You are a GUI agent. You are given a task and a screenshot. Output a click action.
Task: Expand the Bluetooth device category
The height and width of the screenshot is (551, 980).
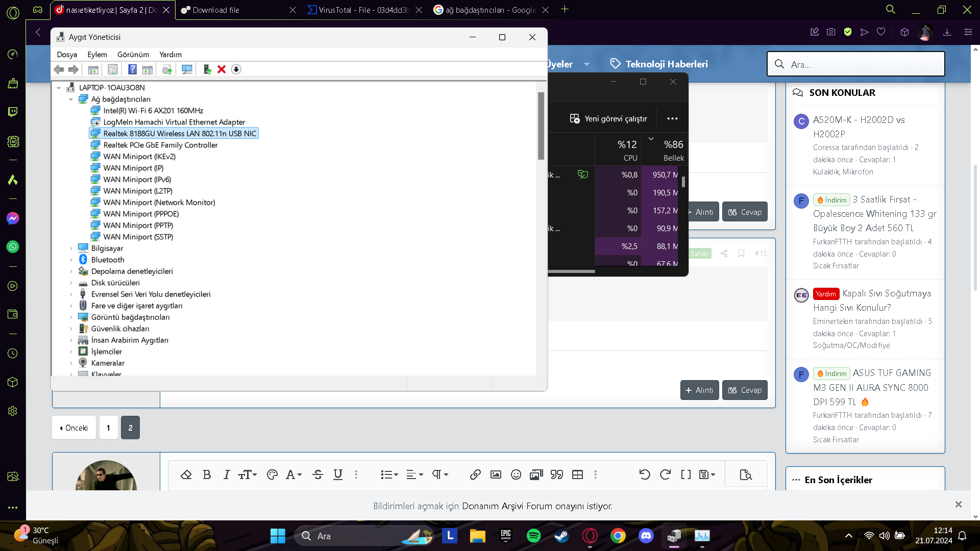71,260
